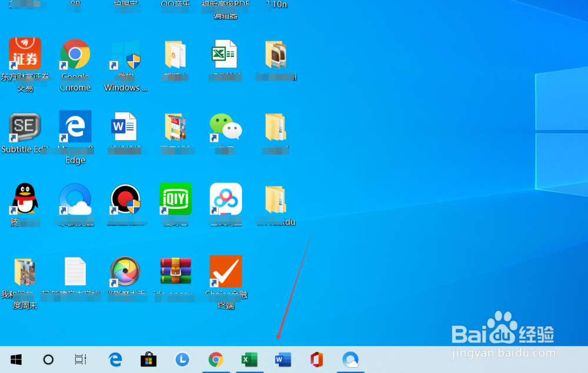The height and width of the screenshot is (373, 588).
Task: Select the Baidu Netdisk desktop shortcut
Action: 226,199
